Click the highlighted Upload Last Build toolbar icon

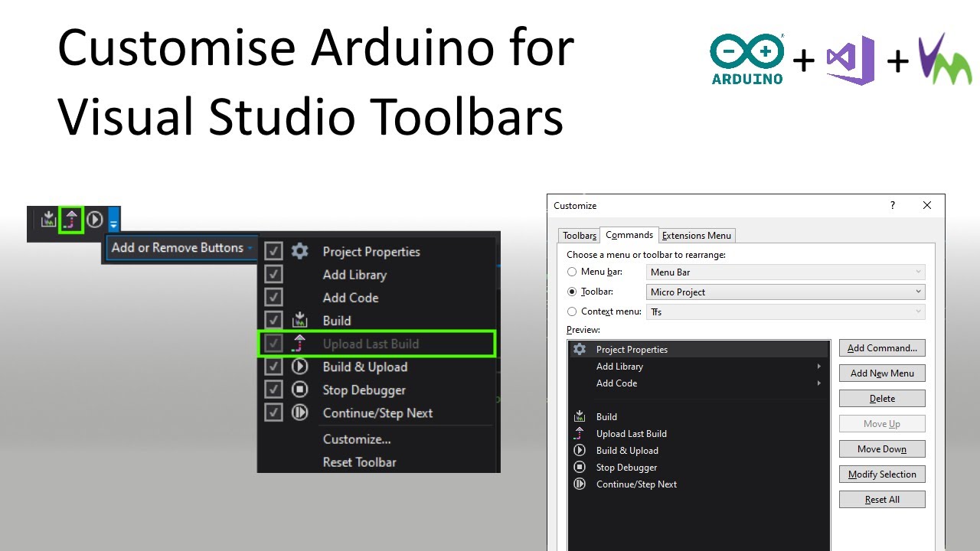[71, 220]
